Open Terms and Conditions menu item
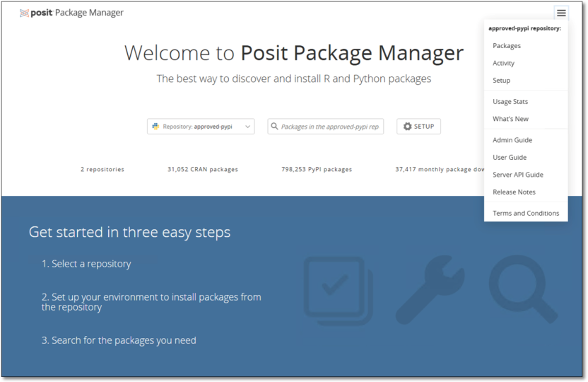Image resolution: width=588 pixels, height=382 pixels. (x=526, y=213)
